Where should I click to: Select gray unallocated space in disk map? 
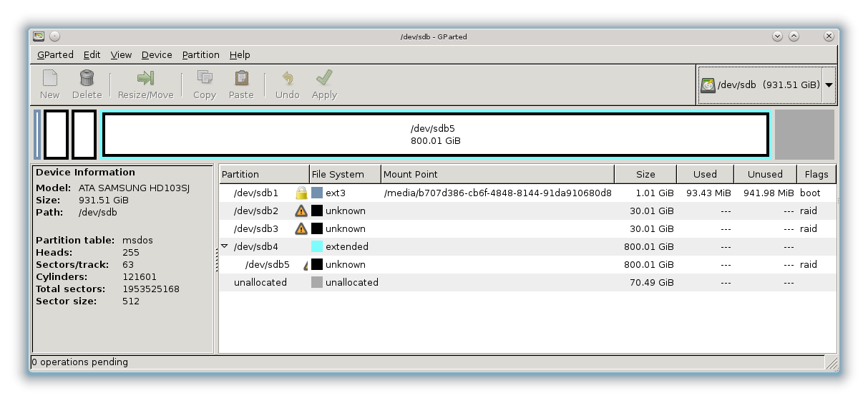[805, 135]
